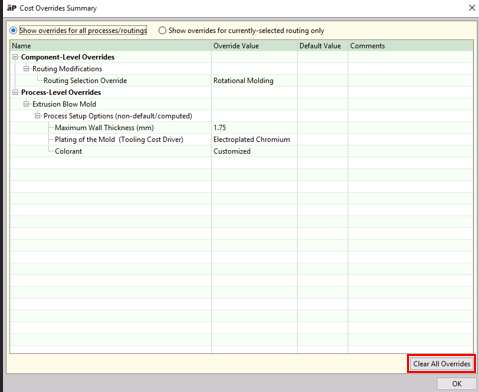Image resolution: width=479 pixels, height=392 pixels.
Task: Collapse Process-Level Overrides node
Action: [x=15, y=92]
